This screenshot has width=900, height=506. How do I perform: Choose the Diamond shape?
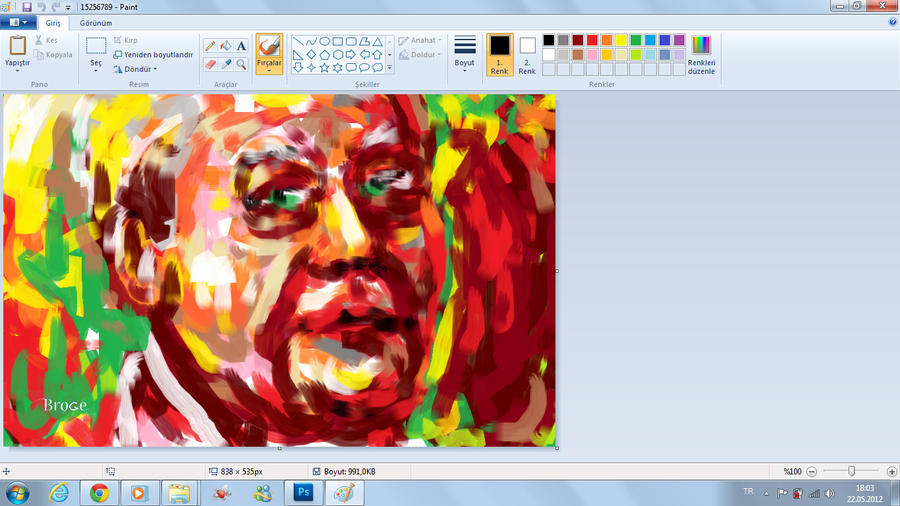coord(311,55)
